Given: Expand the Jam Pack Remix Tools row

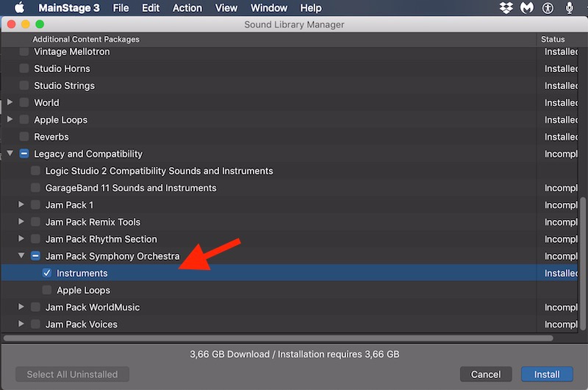Looking at the screenshot, I should 21,221.
